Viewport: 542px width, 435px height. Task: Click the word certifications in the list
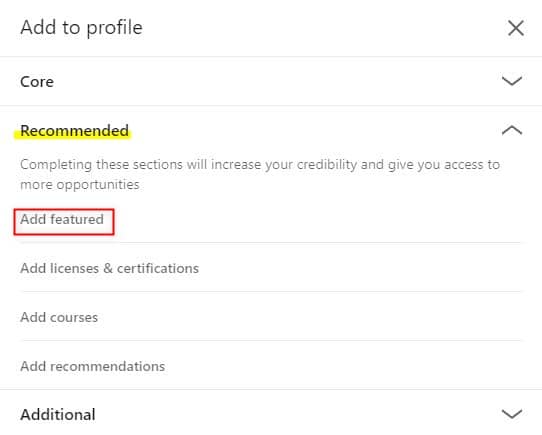[158, 268]
